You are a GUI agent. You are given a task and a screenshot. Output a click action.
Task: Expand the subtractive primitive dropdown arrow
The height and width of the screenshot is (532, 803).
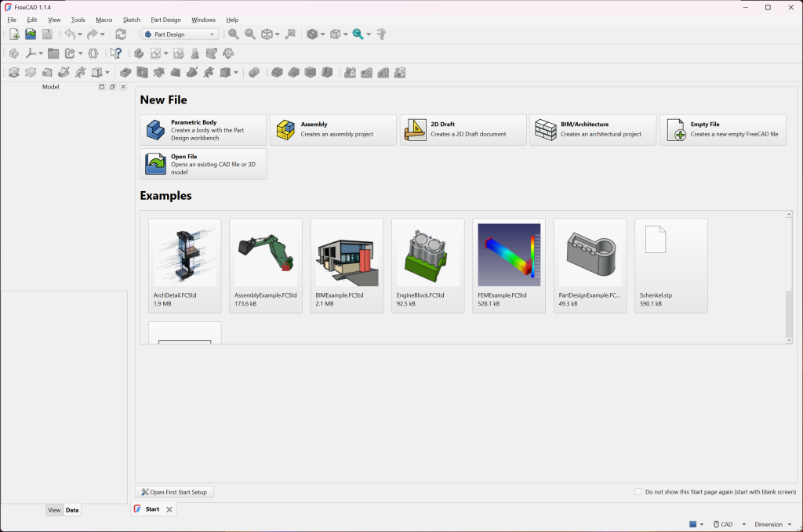tap(235, 73)
